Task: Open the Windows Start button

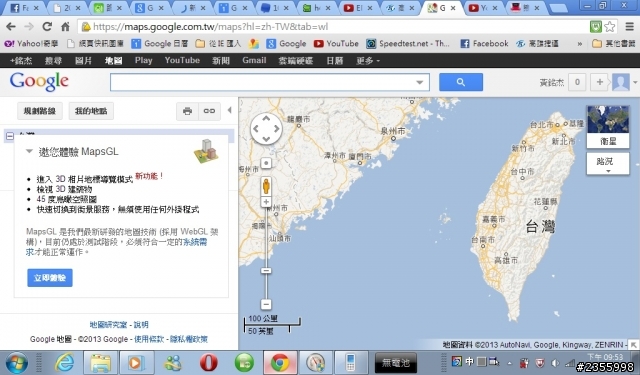Action: point(16,362)
